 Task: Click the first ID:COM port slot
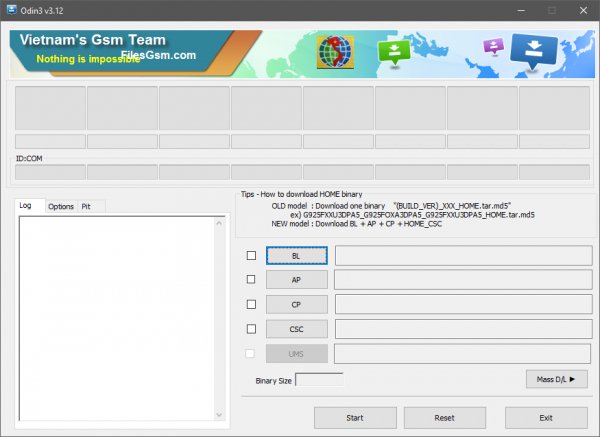[50, 172]
